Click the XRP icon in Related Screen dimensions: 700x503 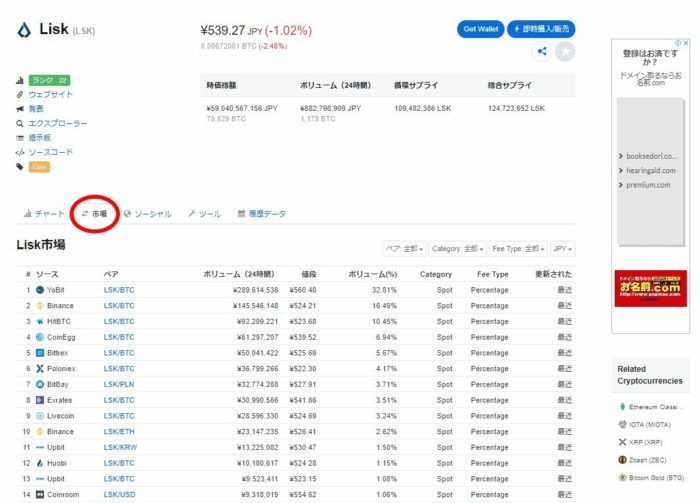[622, 442]
